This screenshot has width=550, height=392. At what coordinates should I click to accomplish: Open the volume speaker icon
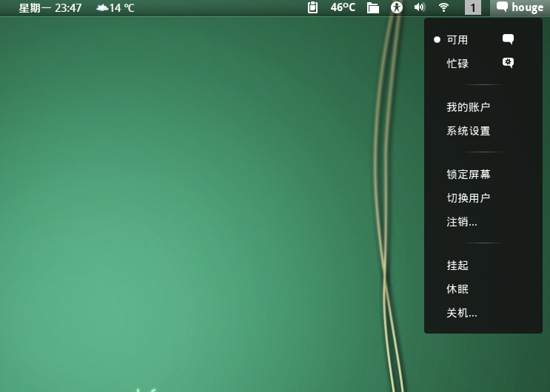[420, 7]
